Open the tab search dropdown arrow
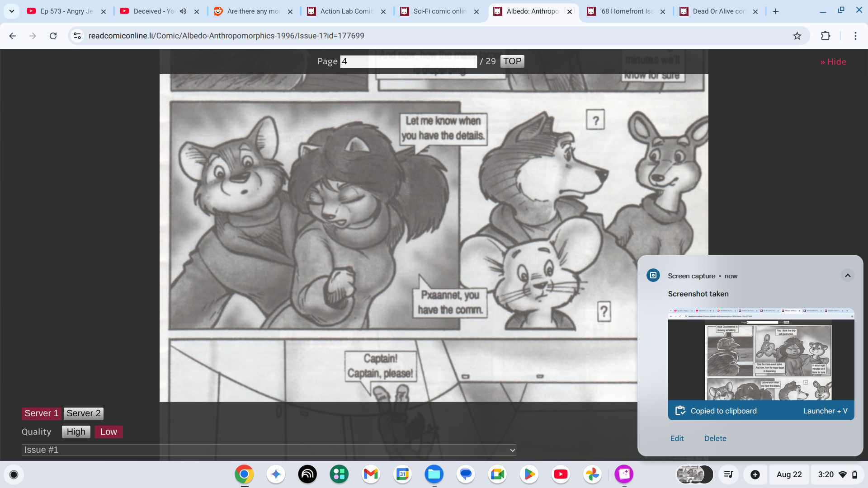 12,11
